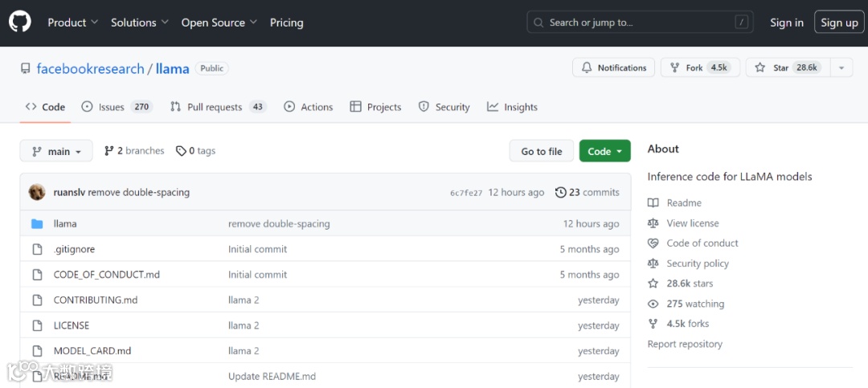Expand the Open Source menu
This screenshot has height=388, width=868.
(219, 22)
